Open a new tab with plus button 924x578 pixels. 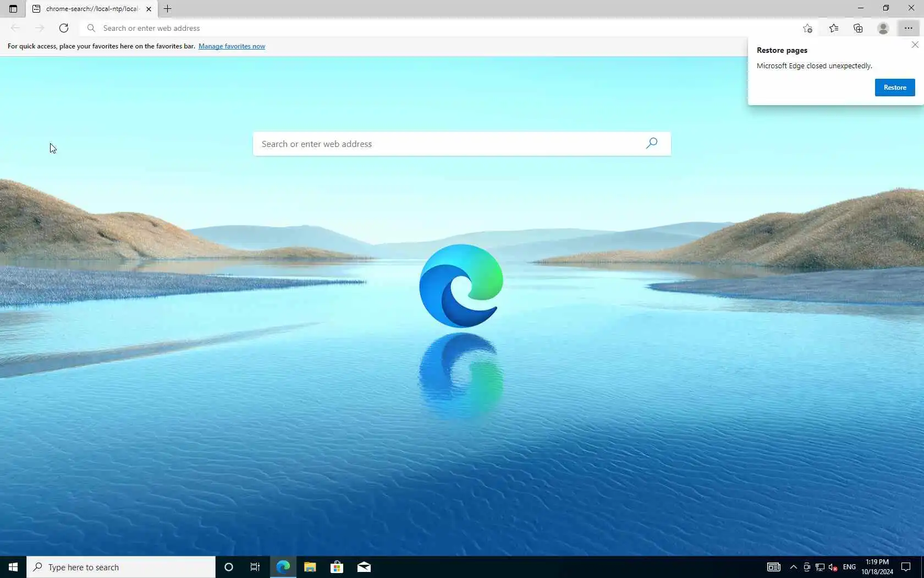click(x=168, y=9)
